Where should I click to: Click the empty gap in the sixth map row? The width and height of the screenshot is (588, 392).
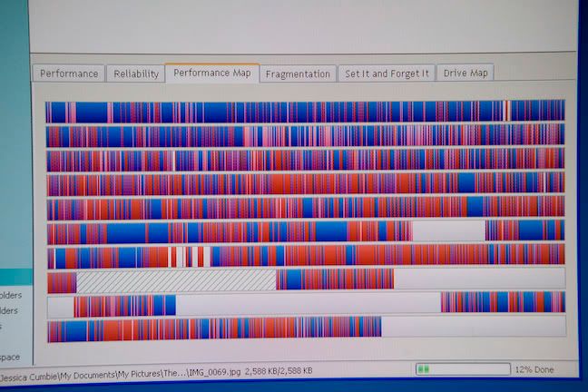447,231
